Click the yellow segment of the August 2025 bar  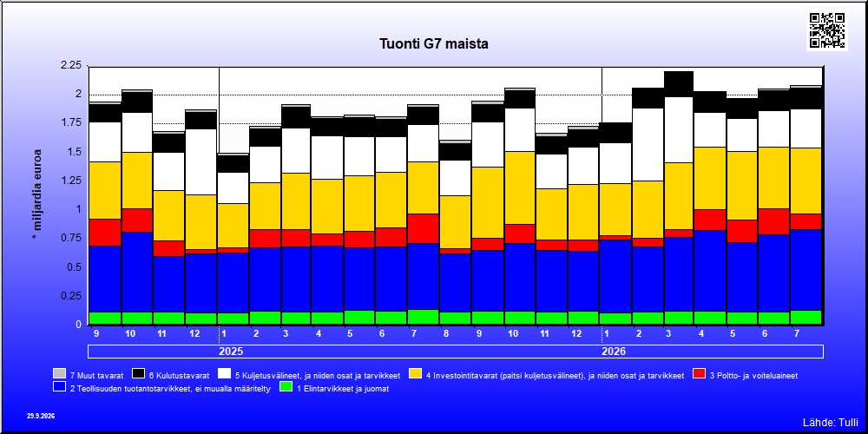[455, 222]
